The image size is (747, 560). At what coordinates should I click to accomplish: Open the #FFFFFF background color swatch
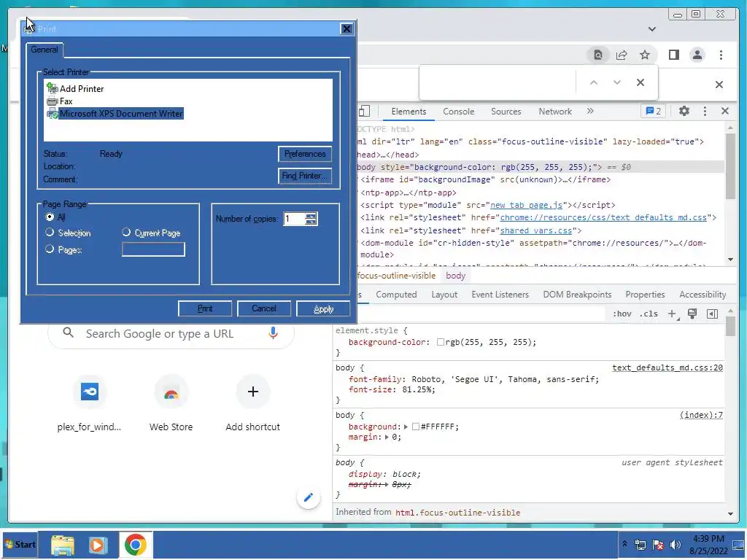click(x=415, y=427)
